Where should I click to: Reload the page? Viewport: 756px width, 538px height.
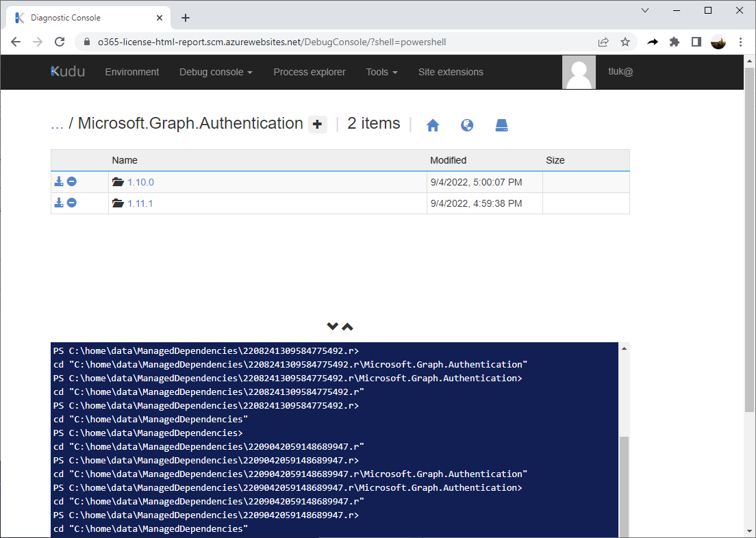click(x=60, y=42)
